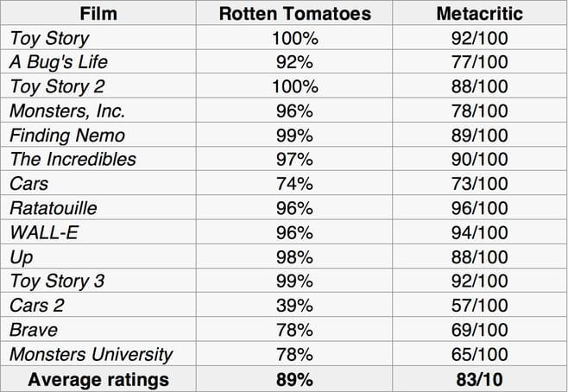
Task: Open the A Bug's Life title
Action: pyautogui.click(x=60, y=62)
